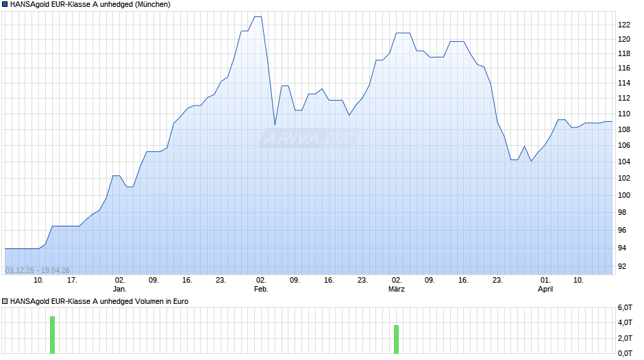Click the '100' price axis label
Image resolution: width=644 pixels, height=360 pixels.
(x=624, y=195)
